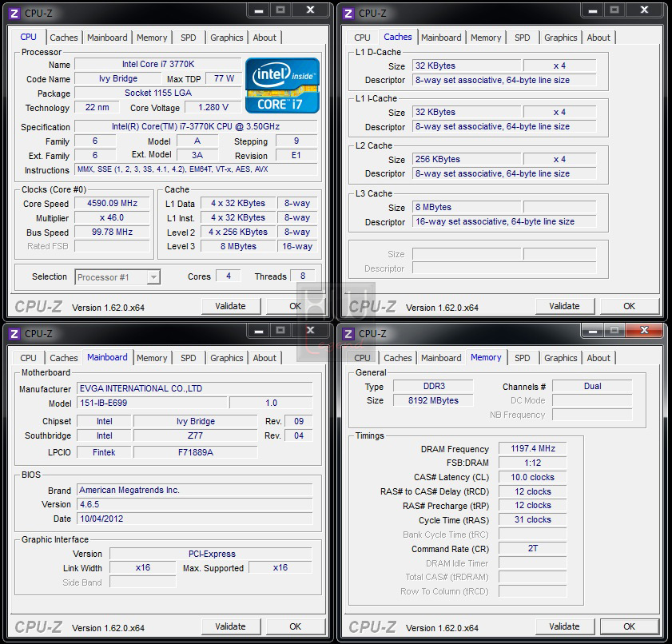The height and width of the screenshot is (644, 672).
Task: Open Caches tab in the CPU window
Action: (64, 38)
